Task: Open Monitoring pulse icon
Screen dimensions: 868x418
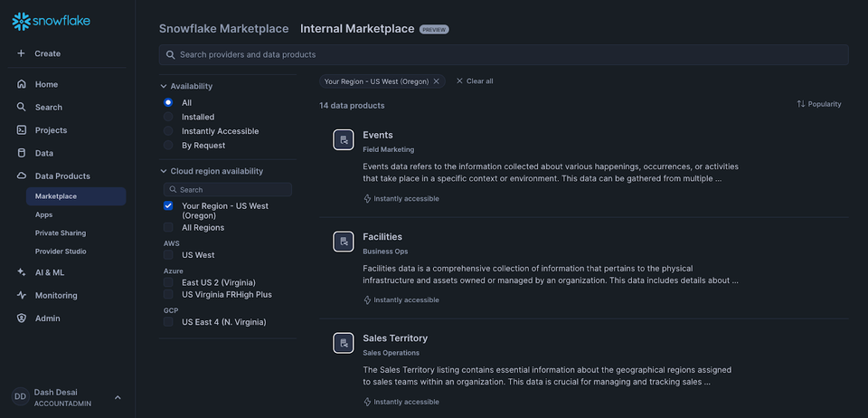Action: coord(22,295)
